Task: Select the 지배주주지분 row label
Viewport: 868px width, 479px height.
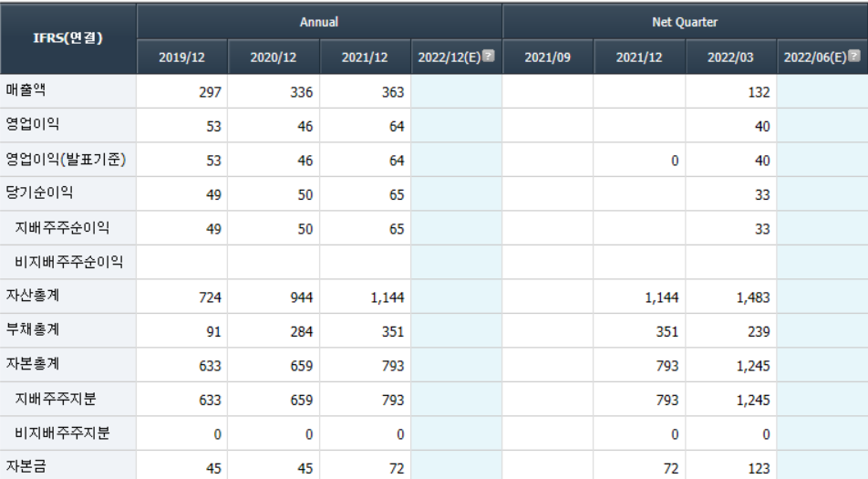Action: pos(56,398)
